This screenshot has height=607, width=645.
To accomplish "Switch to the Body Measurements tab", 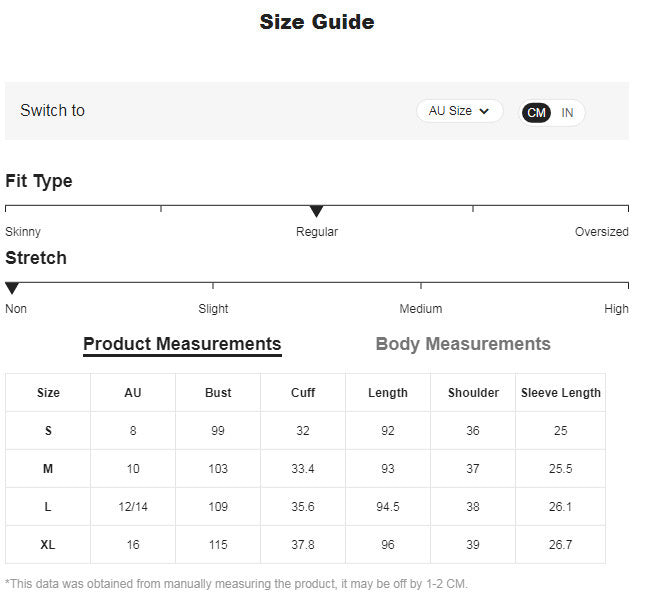I will [x=463, y=344].
